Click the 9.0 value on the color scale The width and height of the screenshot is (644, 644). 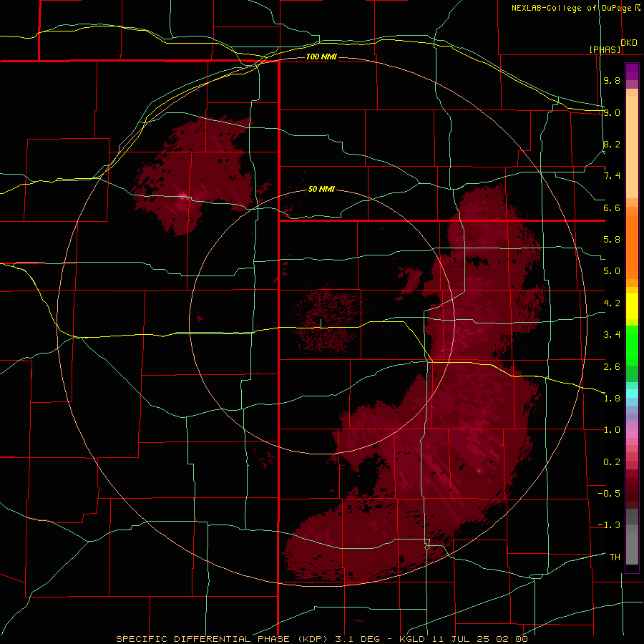612,112
